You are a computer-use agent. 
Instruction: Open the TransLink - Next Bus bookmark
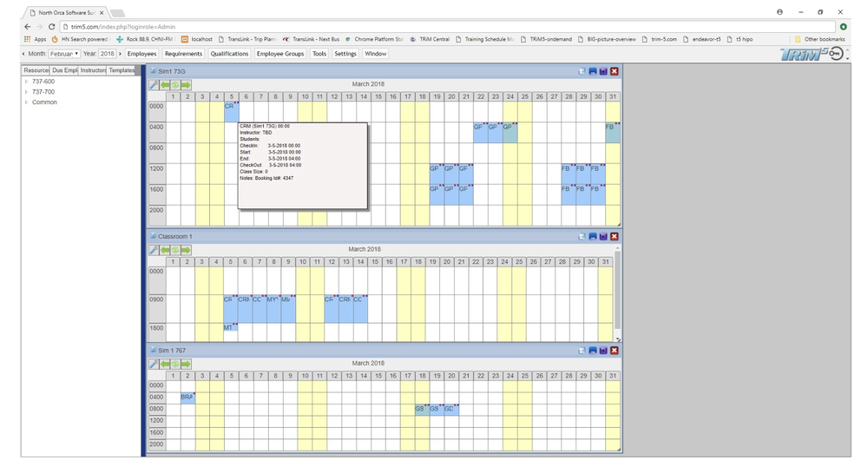pos(311,39)
